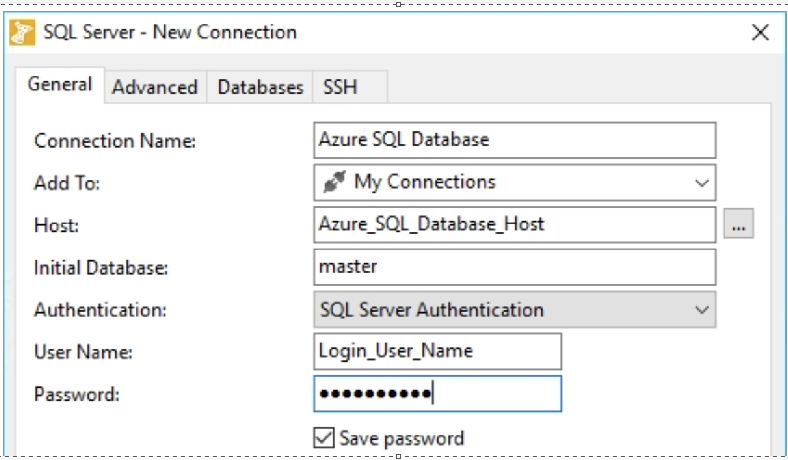
Task: Uncheck the Save password checkbox
Action: (x=324, y=438)
